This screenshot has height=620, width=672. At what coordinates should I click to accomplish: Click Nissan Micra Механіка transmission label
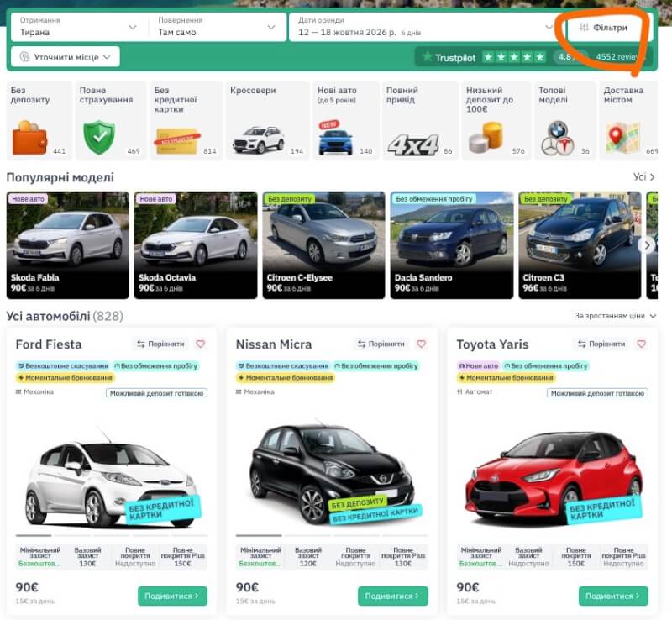pos(255,391)
